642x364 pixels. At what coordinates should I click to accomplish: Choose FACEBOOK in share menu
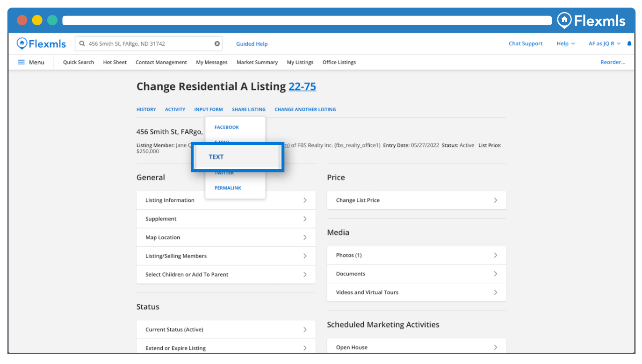pos(226,127)
